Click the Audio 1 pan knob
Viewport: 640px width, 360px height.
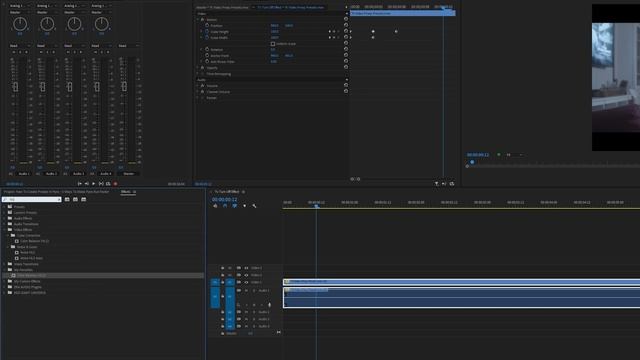20,24
